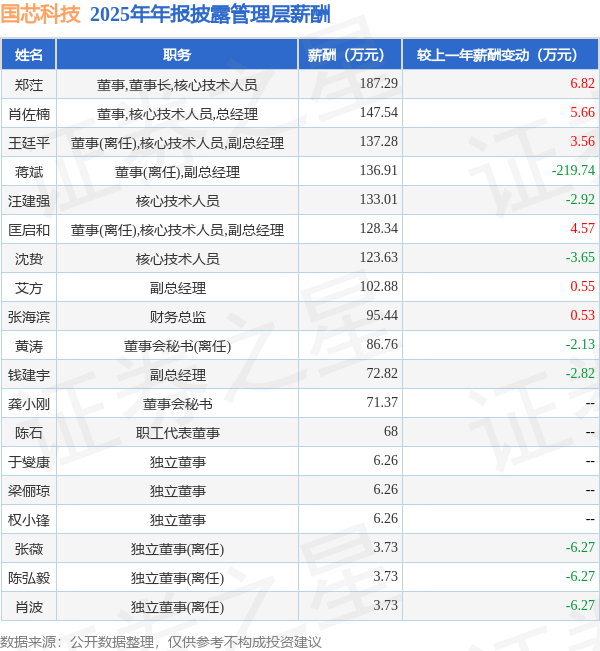The width and height of the screenshot is (600, 651).
Task: Select the name cell 王廷平
Action: 29,143
